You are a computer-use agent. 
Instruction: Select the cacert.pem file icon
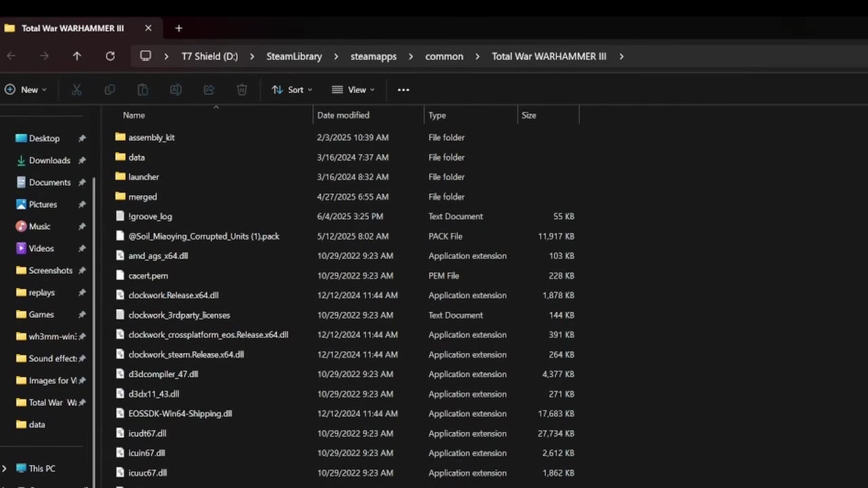(120, 275)
